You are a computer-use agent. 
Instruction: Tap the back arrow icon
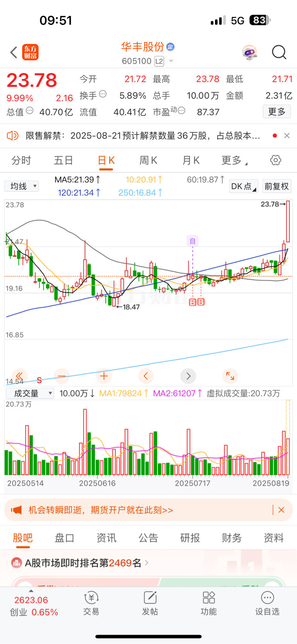click(14, 52)
